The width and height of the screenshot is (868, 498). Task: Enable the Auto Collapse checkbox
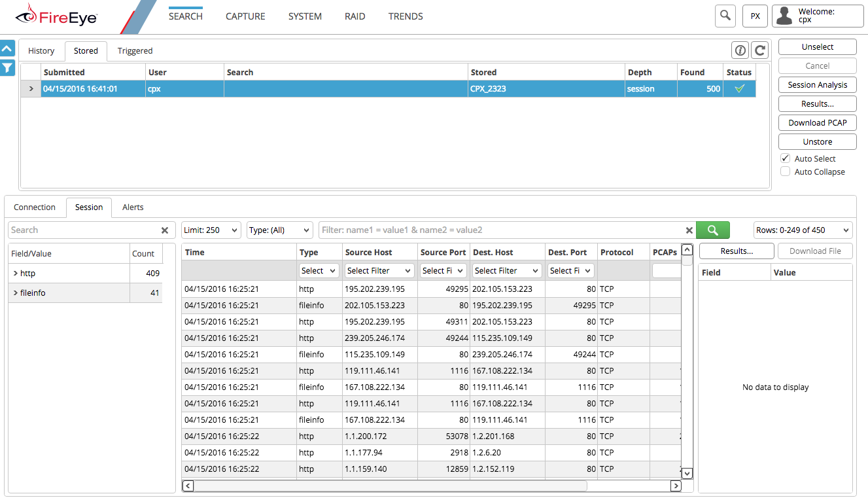[785, 171]
